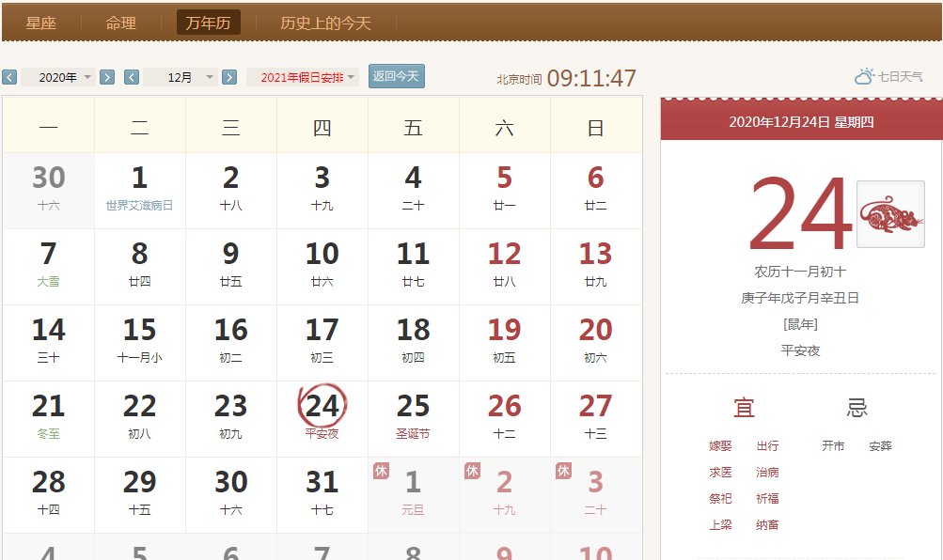Click the 日 weekday header

(595, 128)
